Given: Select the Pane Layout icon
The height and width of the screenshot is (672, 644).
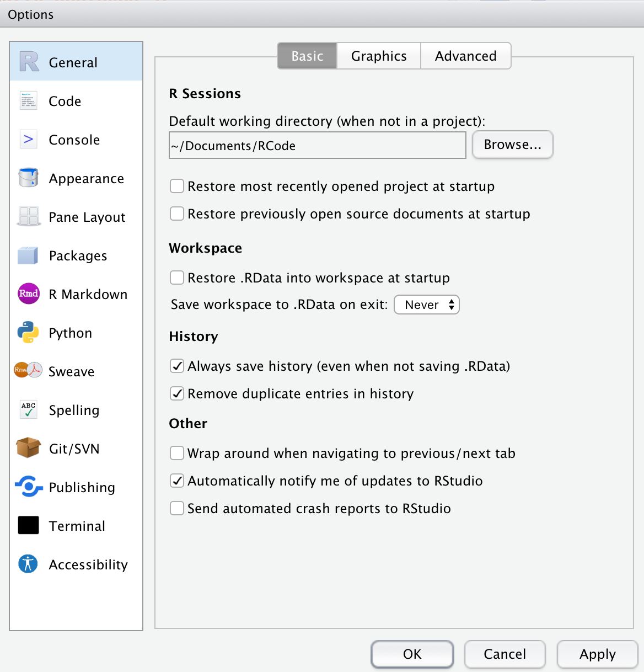Looking at the screenshot, I should point(28,217).
